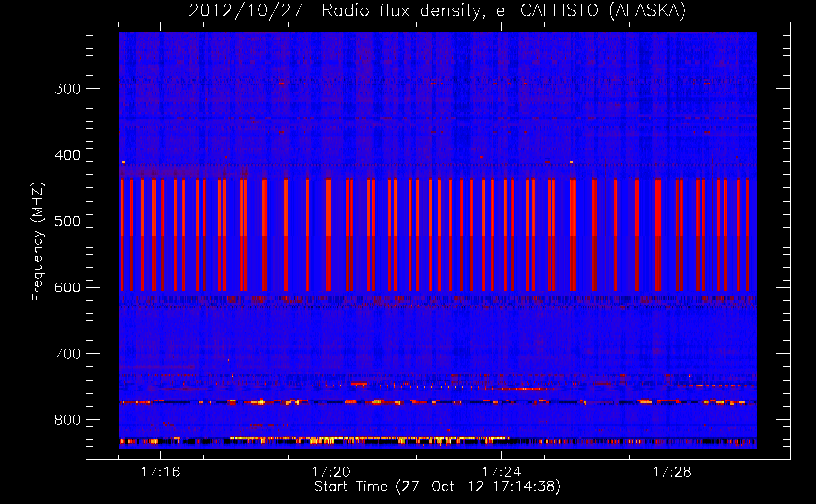Click the 400 frequency tick label
The width and height of the screenshot is (816, 504).
pos(68,155)
